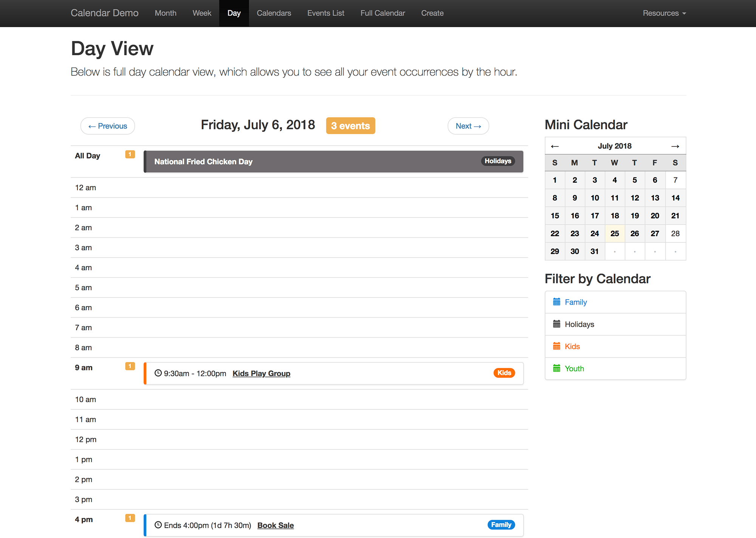
Task: Toggle the Holidays calendar filter
Action: pos(579,324)
